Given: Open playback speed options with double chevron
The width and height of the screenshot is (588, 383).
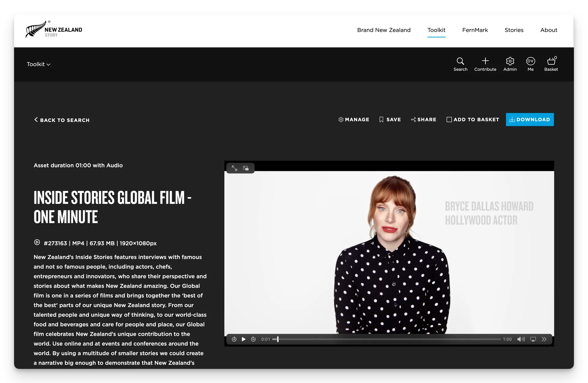Looking at the screenshot, I should [x=544, y=339].
